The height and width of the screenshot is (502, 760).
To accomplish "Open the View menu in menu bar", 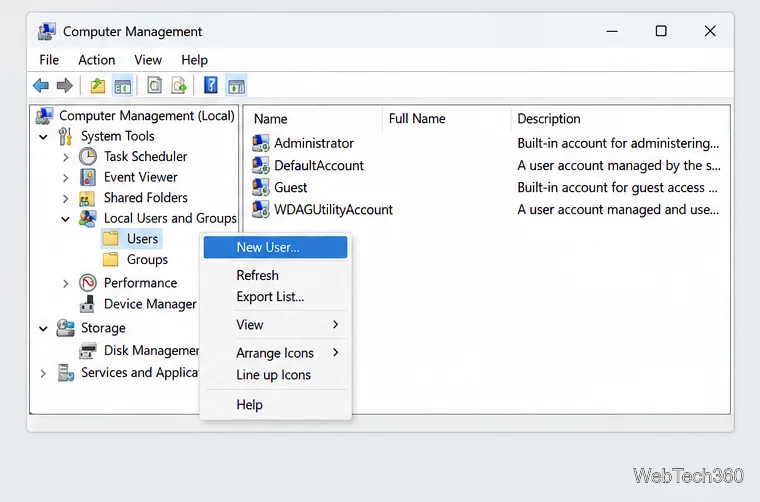I will pos(148,60).
